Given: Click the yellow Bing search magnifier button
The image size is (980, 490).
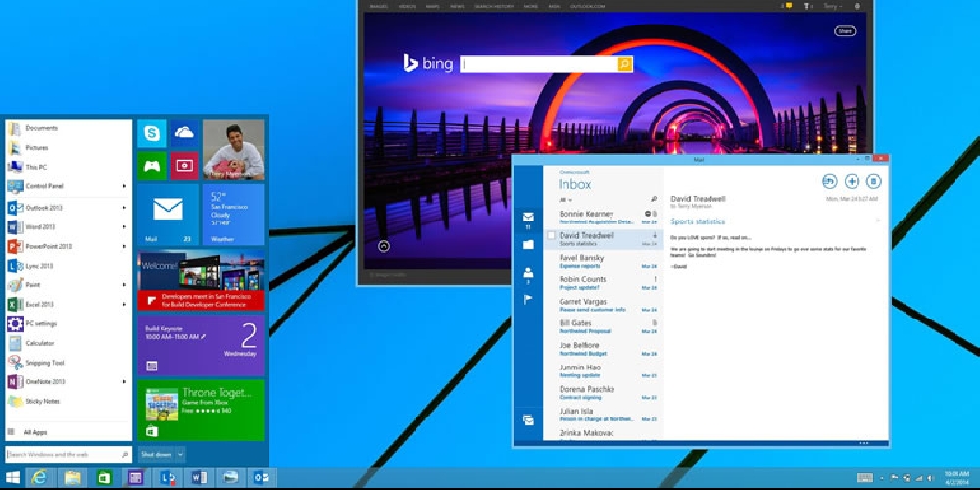Looking at the screenshot, I should pyautogui.click(x=625, y=64).
